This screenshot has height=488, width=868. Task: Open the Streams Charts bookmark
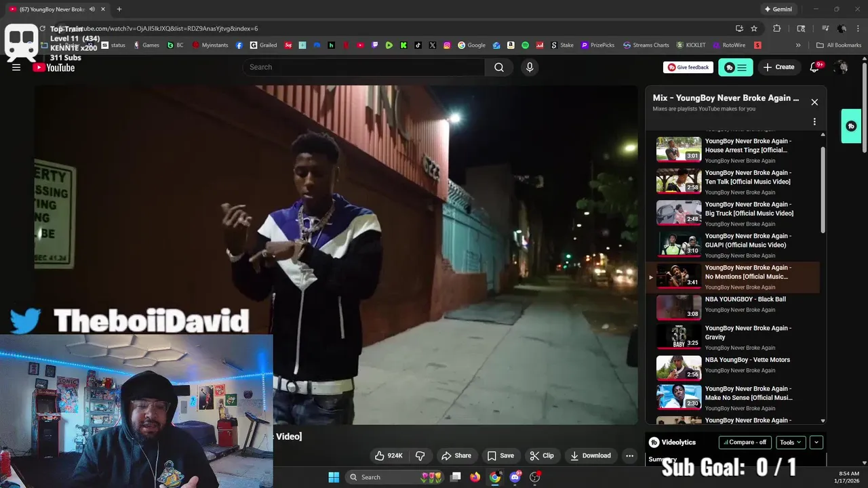[x=646, y=45]
